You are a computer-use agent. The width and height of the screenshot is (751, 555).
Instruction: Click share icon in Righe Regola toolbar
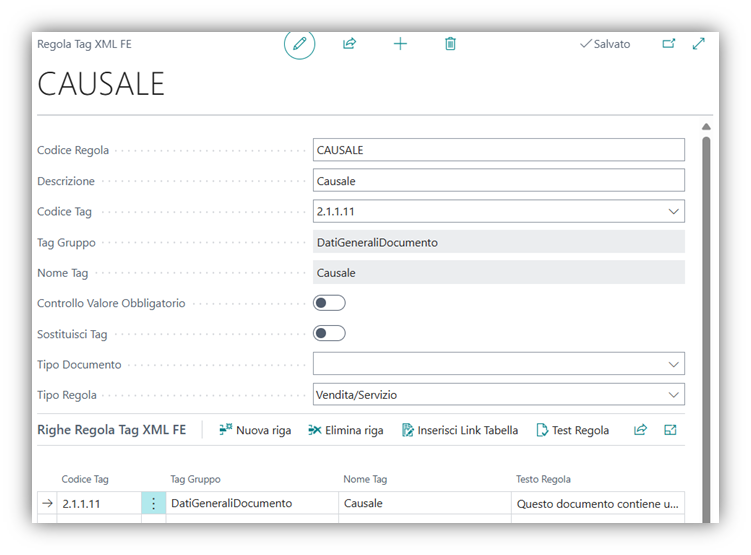click(x=640, y=430)
